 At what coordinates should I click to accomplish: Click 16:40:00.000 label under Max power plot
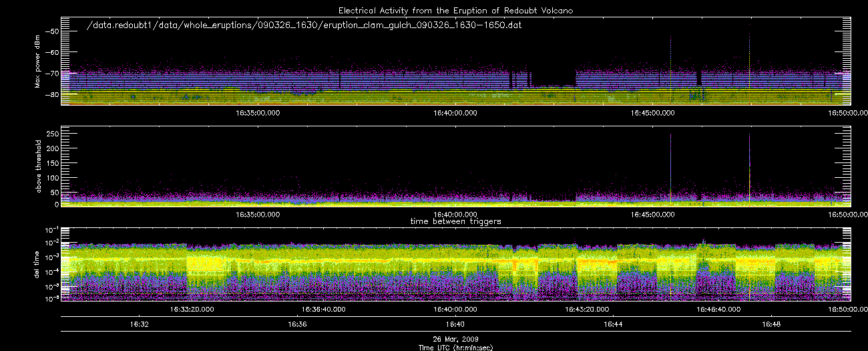[x=455, y=112]
